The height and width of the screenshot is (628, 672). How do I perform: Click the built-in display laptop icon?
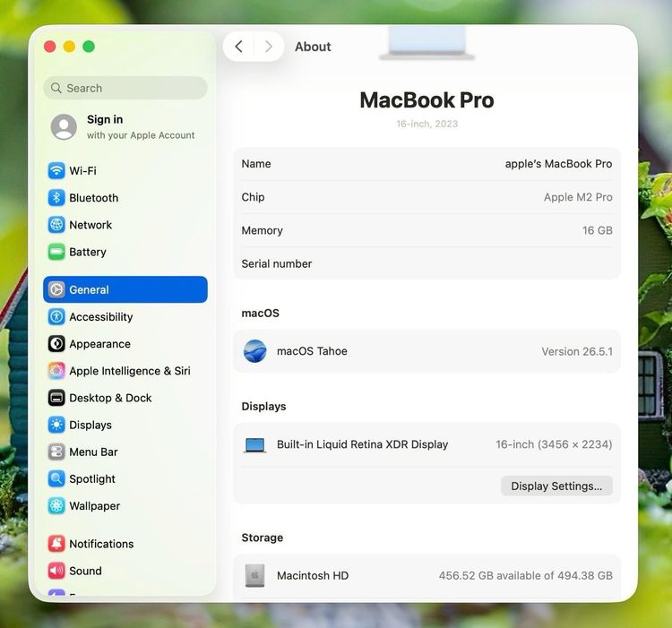(254, 445)
